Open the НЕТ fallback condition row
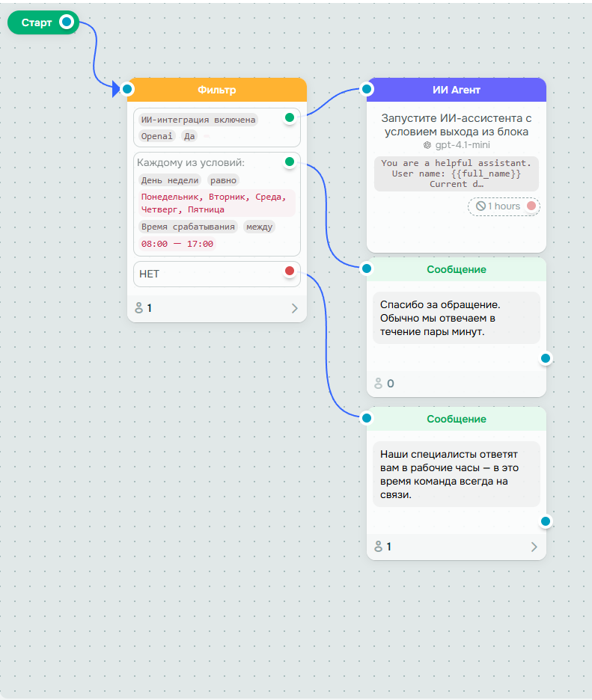The width and height of the screenshot is (592, 700). (x=217, y=274)
